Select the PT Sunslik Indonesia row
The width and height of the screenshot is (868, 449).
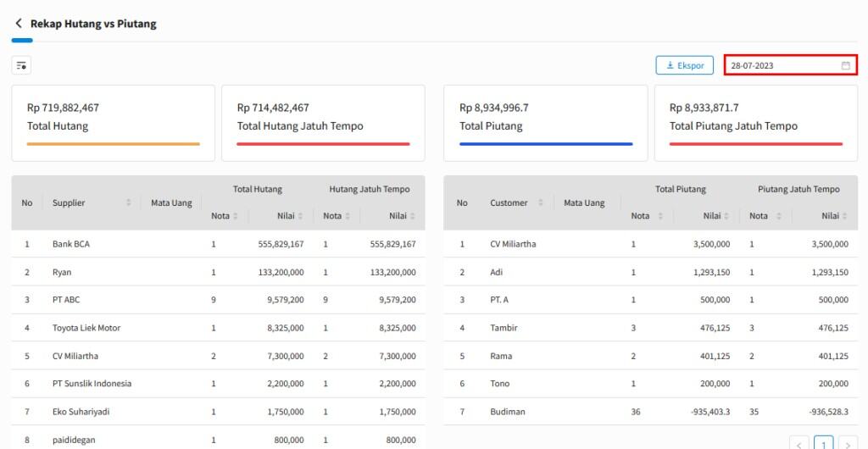pyautogui.click(x=218, y=384)
